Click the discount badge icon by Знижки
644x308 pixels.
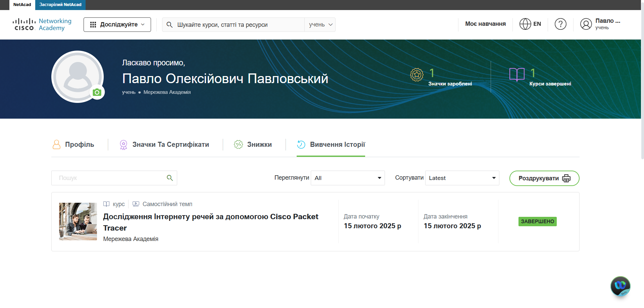238,144
